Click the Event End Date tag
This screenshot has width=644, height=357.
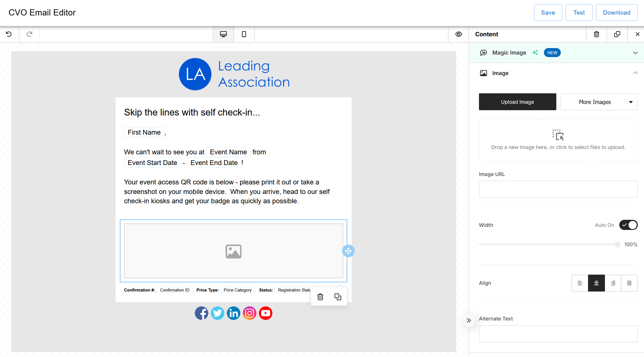point(214,163)
